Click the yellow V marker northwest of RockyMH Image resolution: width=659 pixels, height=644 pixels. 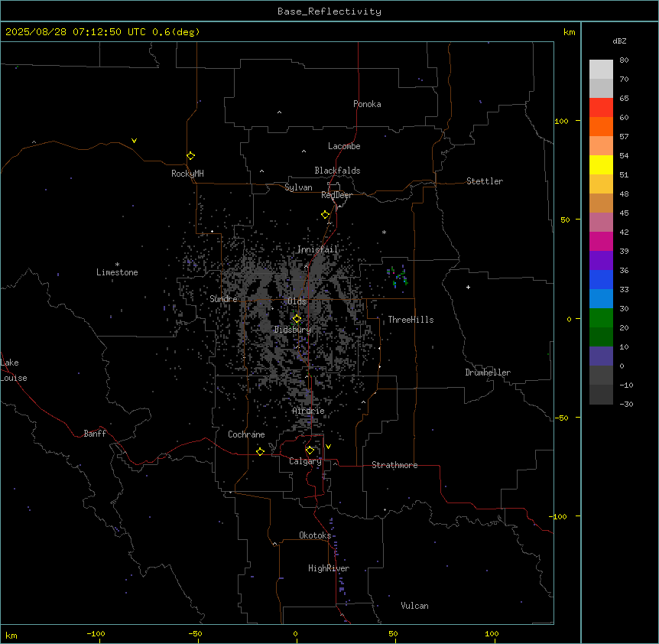click(x=134, y=141)
